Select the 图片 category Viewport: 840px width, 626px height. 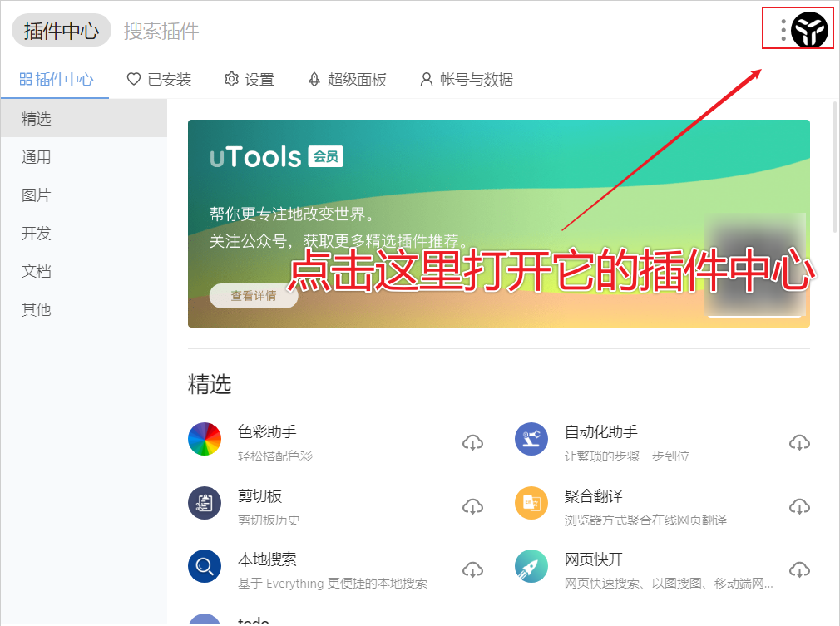pyautogui.click(x=84, y=195)
